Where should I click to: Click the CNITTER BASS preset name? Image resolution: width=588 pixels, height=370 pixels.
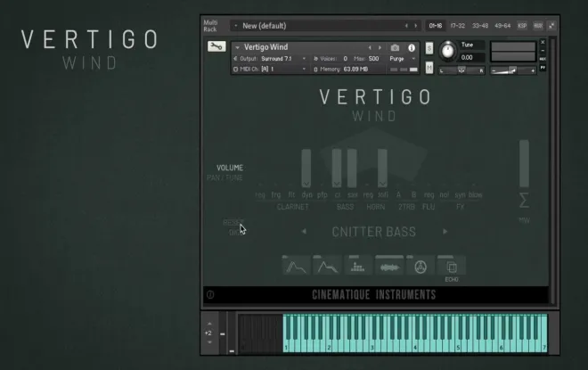[374, 232]
